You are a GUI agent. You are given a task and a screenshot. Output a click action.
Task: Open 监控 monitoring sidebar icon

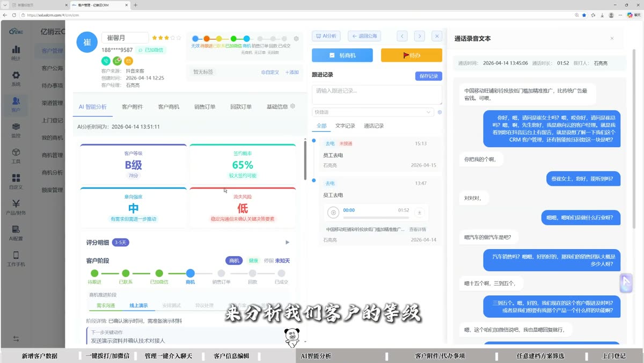click(x=16, y=130)
